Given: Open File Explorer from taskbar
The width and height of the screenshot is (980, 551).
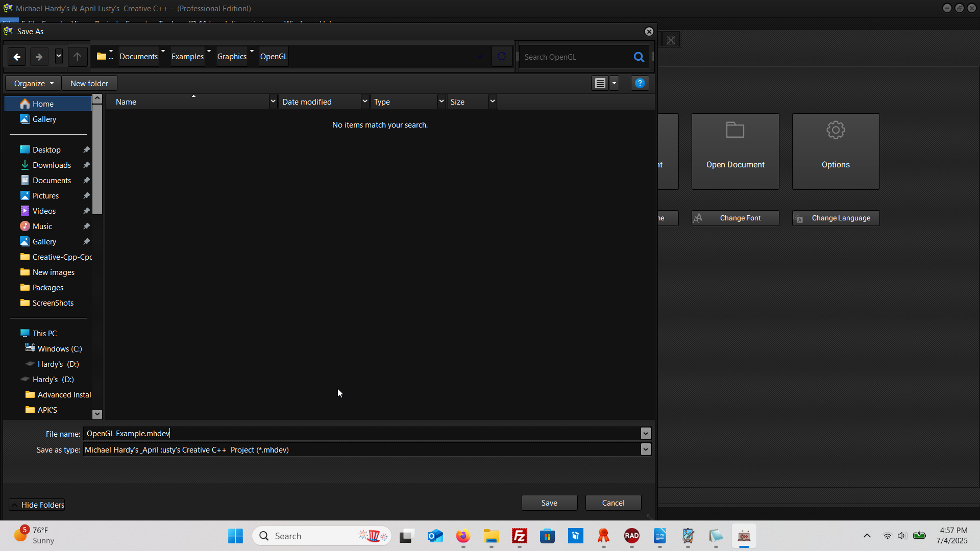Looking at the screenshot, I should (x=491, y=536).
